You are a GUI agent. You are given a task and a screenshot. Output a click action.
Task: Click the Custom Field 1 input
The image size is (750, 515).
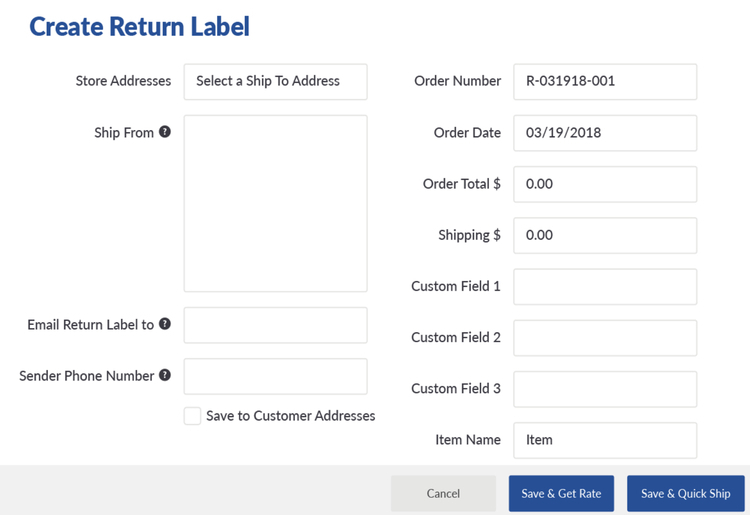pyautogui.click(x=605, y=286)
